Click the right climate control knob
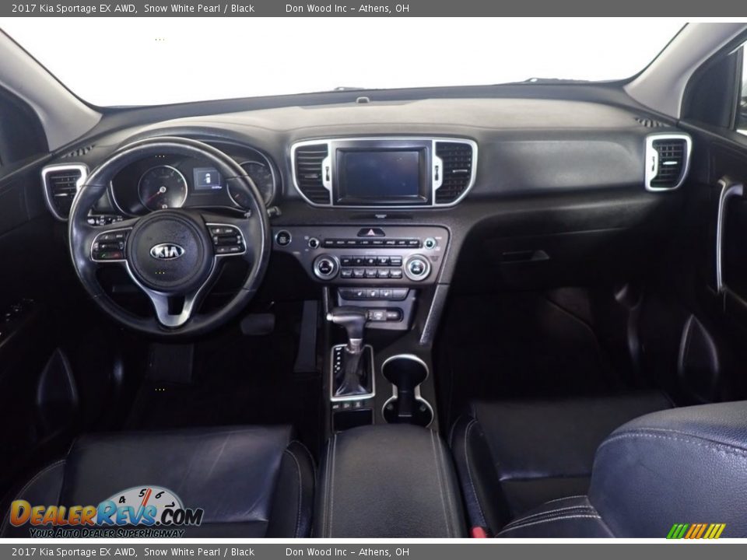This screenshot has width=747, height=560. [x=418, y=267]
